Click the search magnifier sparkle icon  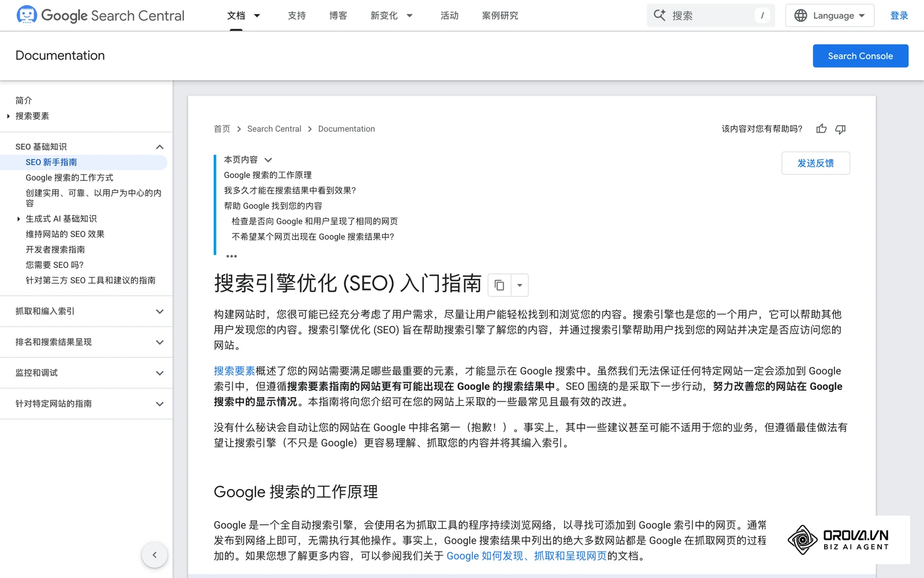tap(660, 15)
